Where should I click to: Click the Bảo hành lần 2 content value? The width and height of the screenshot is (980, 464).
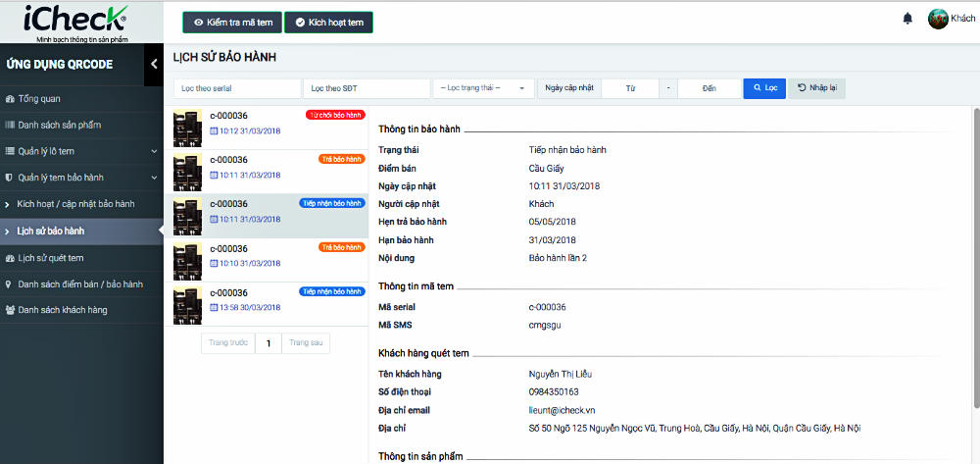pyautogui.click(x=558, y=258)
